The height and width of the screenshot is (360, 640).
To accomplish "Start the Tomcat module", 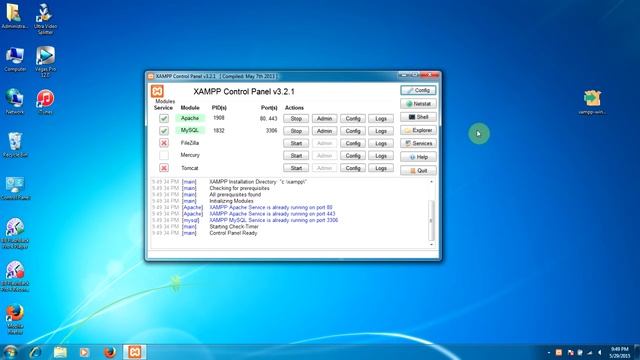I will pos(296,168).
